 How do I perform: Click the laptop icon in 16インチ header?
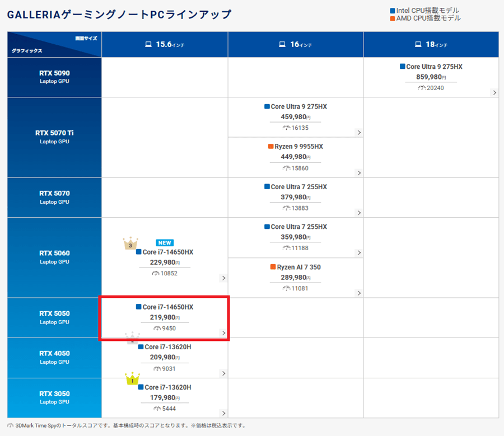282,44
